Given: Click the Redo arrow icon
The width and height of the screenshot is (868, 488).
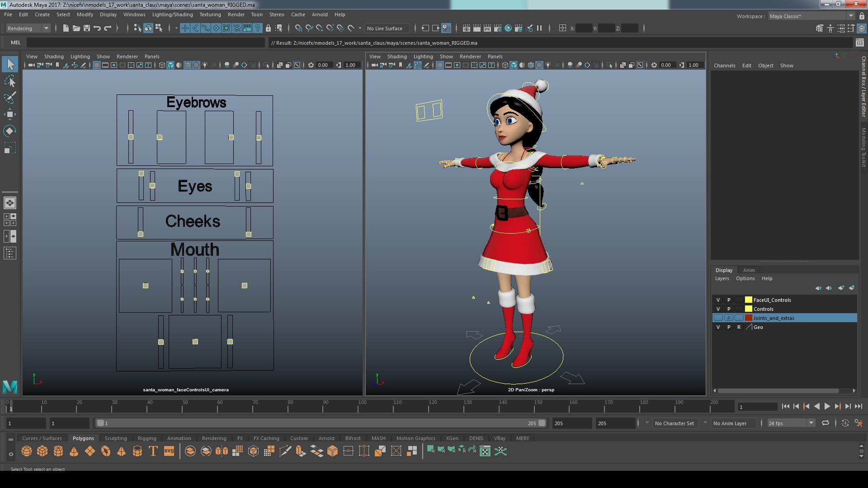Looking at the screenshot, I should [x=108, y=28].
